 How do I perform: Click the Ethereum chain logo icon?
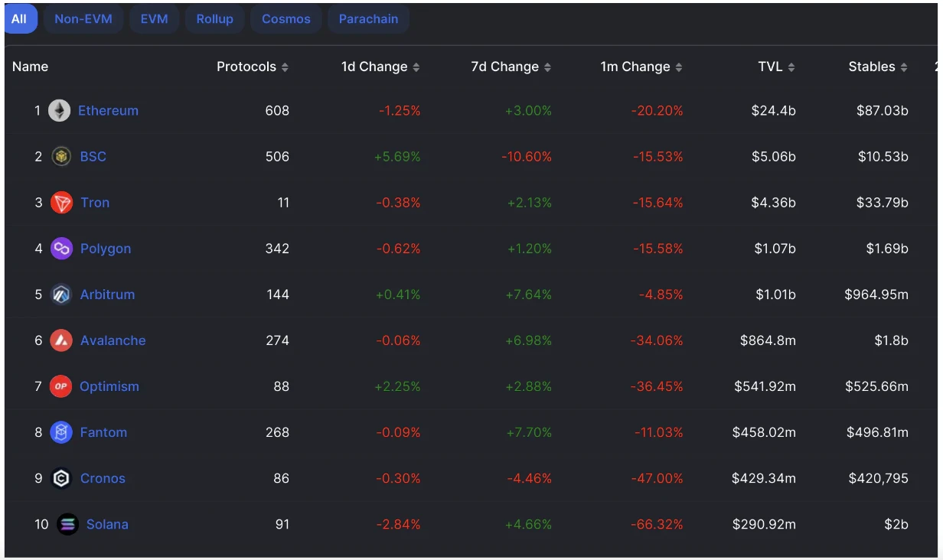tap(60, 111)
